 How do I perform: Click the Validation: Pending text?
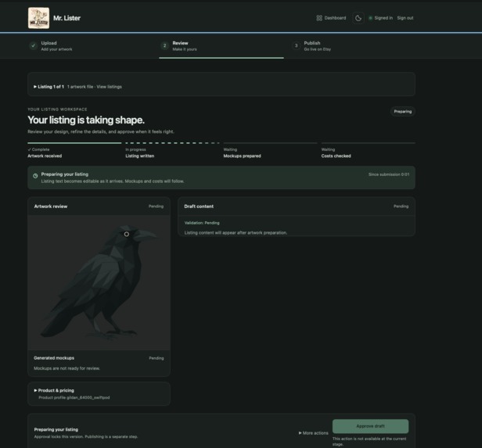tap(202, 223)
